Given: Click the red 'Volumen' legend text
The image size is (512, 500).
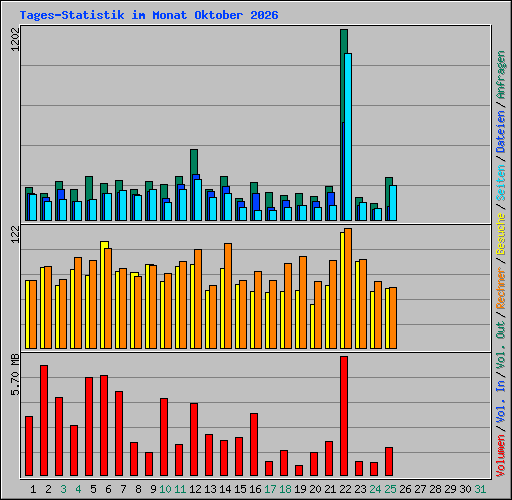Looking at the screenshot, I should [x=501, y=455].
